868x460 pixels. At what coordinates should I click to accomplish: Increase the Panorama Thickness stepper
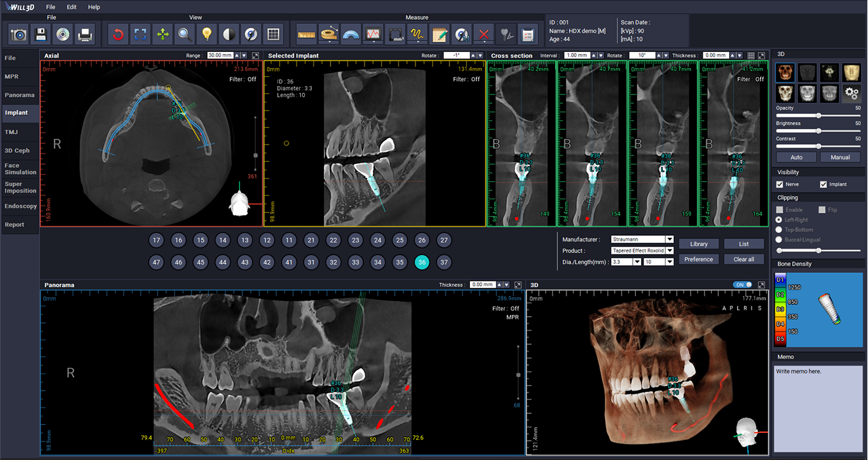500,285
